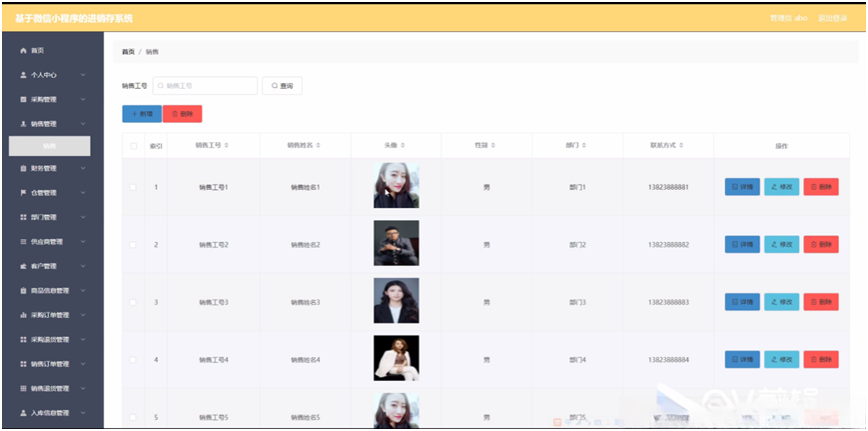The image size is (868, 431).
Task: Click 修改 for row 销售工号4
Action: click(782, 360)
